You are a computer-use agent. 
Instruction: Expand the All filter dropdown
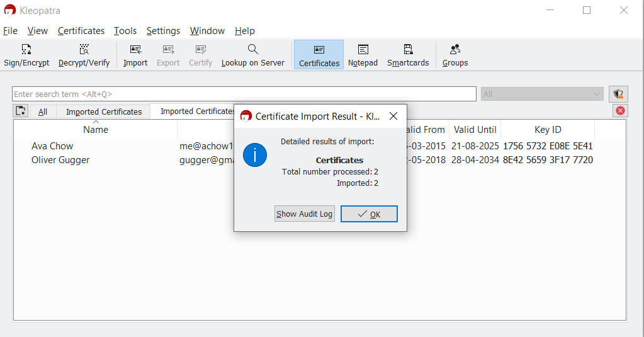[542, 94]
